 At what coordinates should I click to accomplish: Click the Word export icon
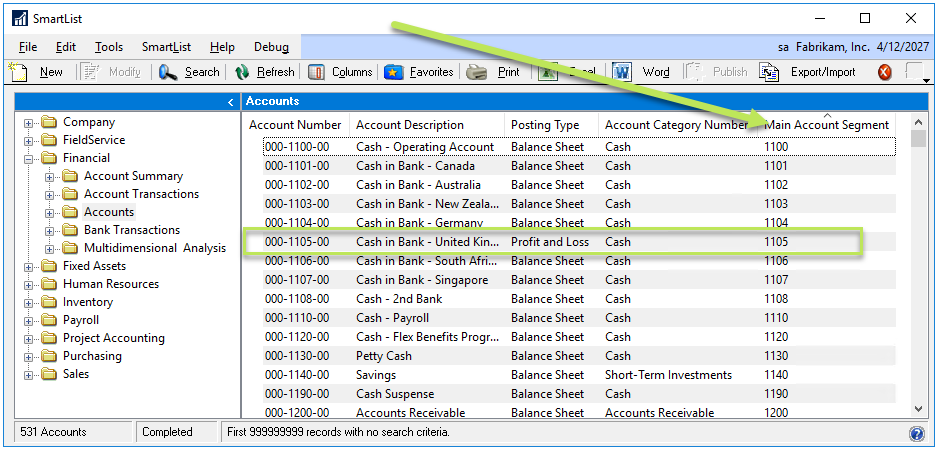(x=622, y=72)
